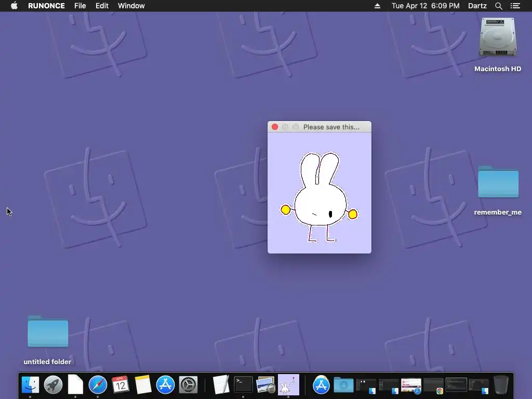Open the Preview app icon in dock
Screen dimensions: 532x399
point(265,385)
